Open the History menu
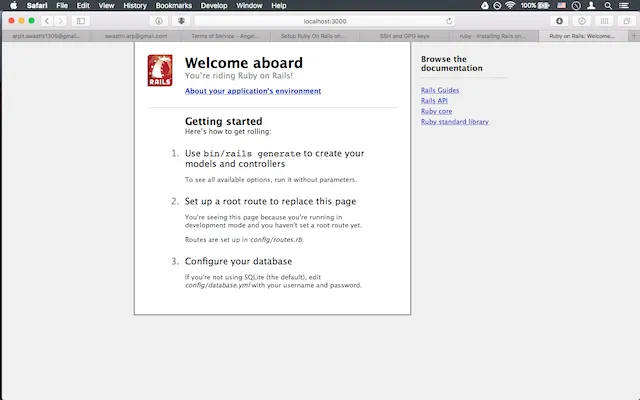The width and height of the screenshot is (640, 400). 135,5
